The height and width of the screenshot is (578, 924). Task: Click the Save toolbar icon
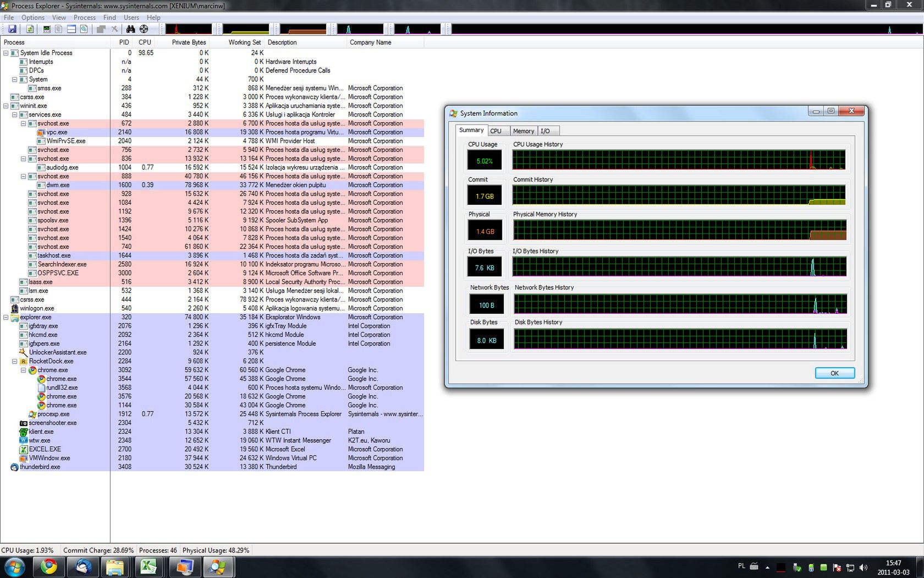(12, 29)
